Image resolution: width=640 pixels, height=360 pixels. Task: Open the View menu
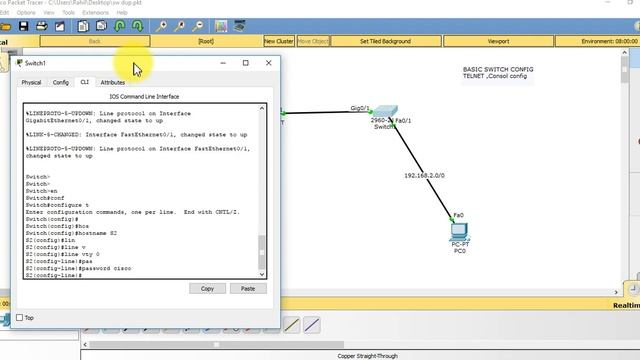point(49,13)
